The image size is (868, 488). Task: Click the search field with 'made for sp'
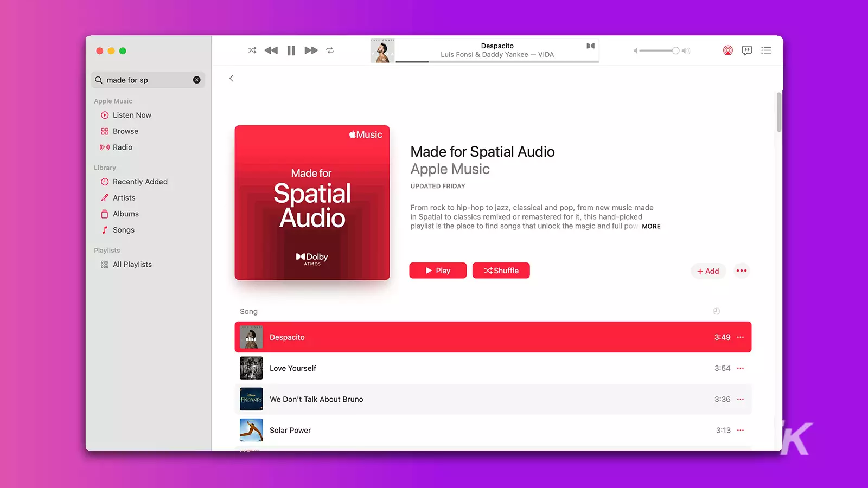tap(148, 80)
